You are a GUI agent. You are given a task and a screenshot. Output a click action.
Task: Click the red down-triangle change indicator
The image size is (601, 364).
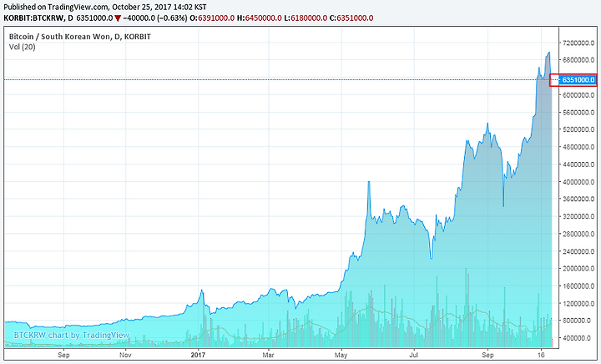[x=118, y=18]
